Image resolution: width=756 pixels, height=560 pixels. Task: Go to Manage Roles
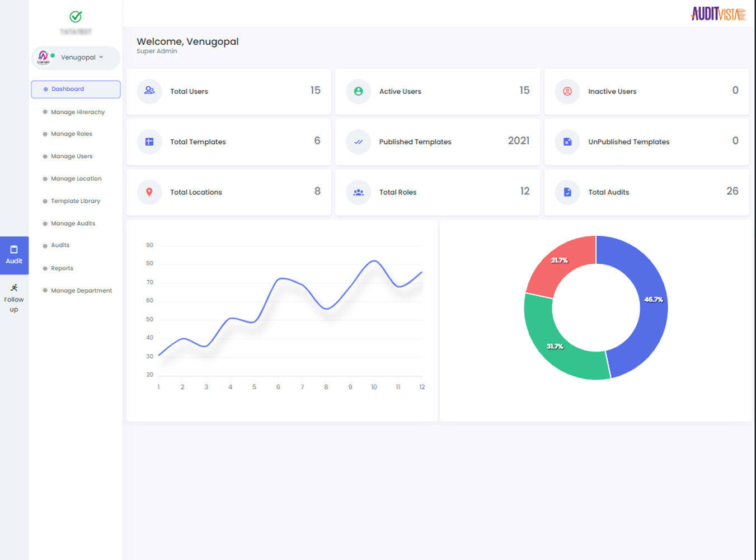click(72, 134)
